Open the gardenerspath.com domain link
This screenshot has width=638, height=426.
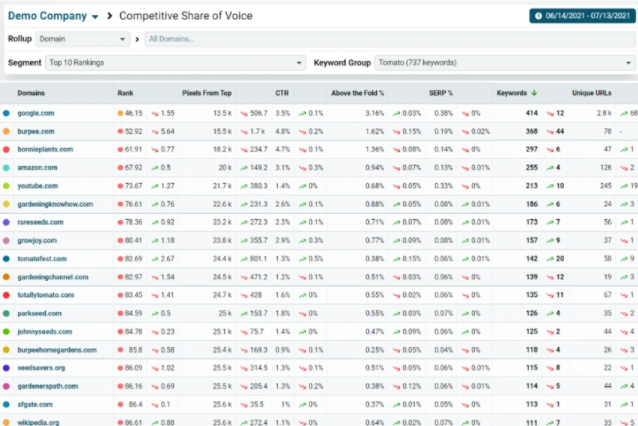(48, 386)
